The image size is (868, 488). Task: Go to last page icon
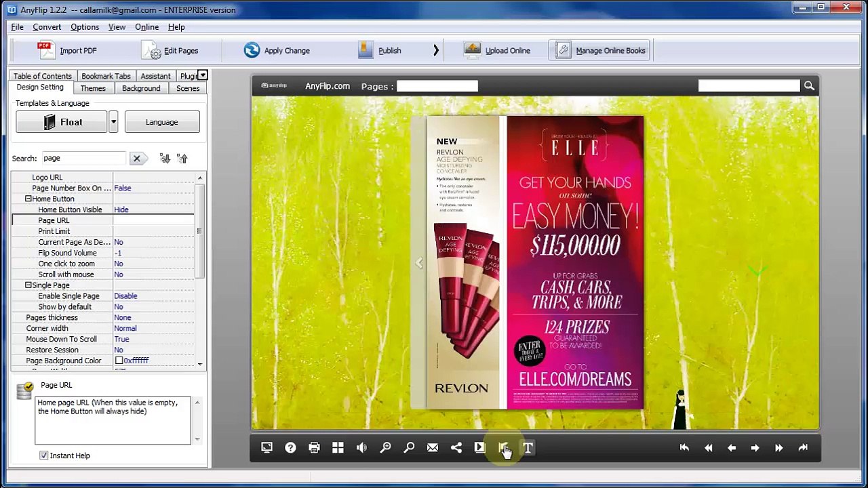coord(803,447)
